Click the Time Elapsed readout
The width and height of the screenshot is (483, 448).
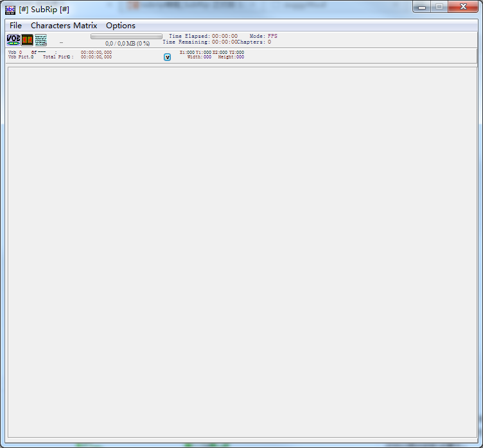tap(203, 36)
